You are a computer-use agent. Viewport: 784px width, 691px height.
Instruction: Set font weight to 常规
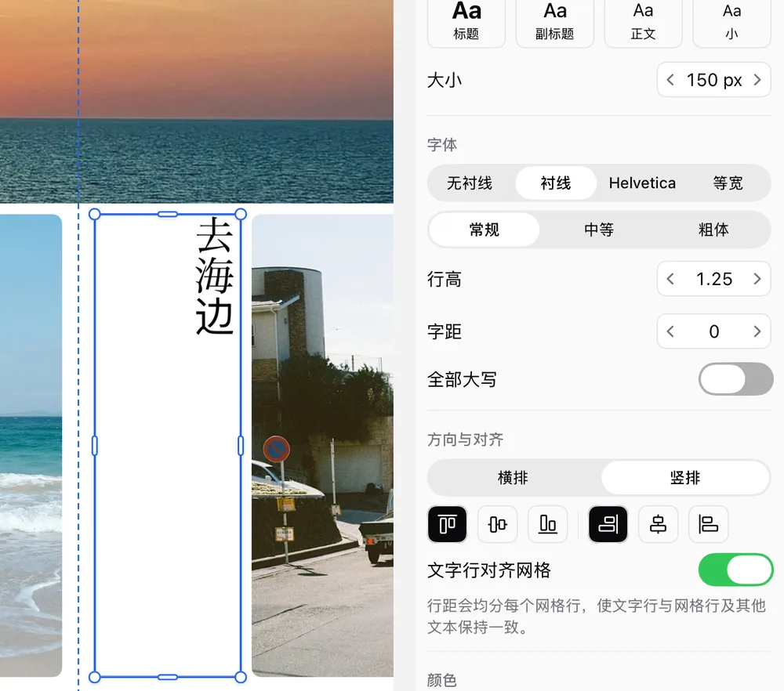click(484, 230)
